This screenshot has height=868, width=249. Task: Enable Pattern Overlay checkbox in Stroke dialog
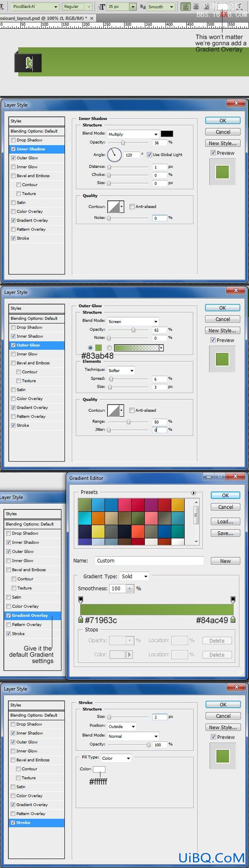[x=13, y=814]
